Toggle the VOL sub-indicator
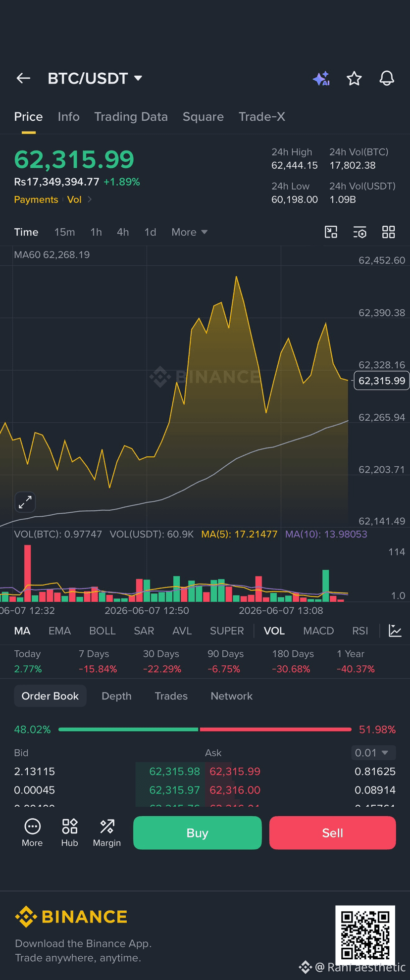The width and height of the screenshot is (410, 980). tap(274, 631)
